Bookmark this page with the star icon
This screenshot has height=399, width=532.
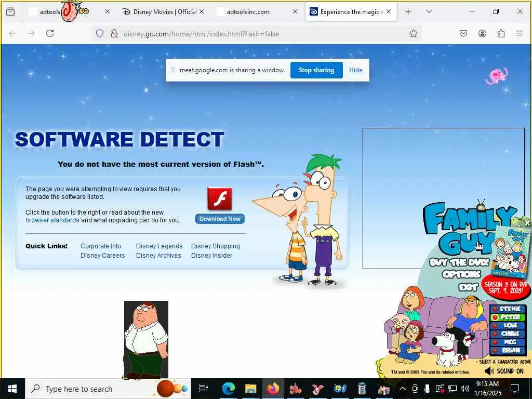(x=413, y=33)
